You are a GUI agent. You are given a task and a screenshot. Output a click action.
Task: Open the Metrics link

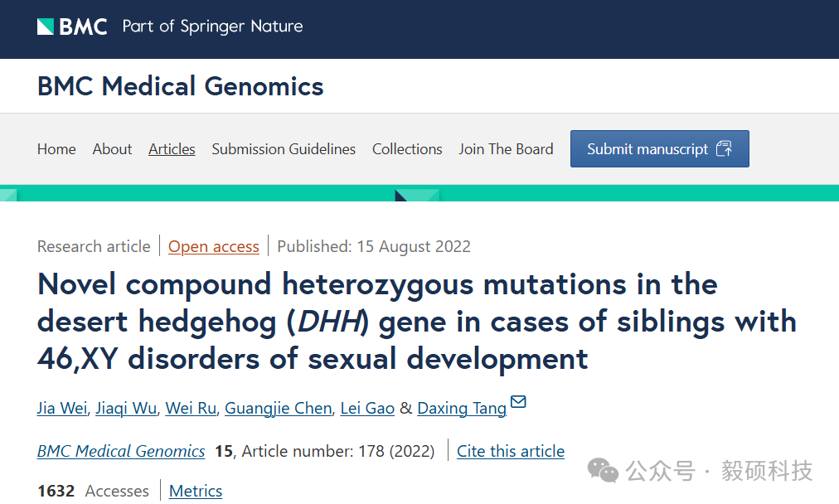click(196, 491)
